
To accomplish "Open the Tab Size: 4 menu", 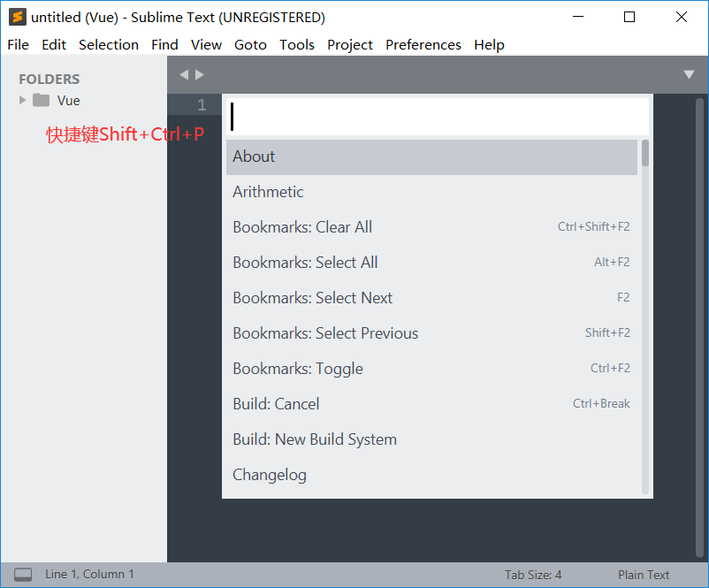I will click(x=532, y=574).
